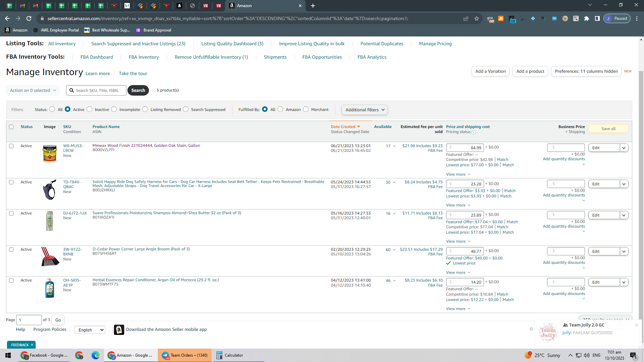Viewport: 644px width, 362px height.
Task: Click the pricing status info icon
Action: coord(474,132)
